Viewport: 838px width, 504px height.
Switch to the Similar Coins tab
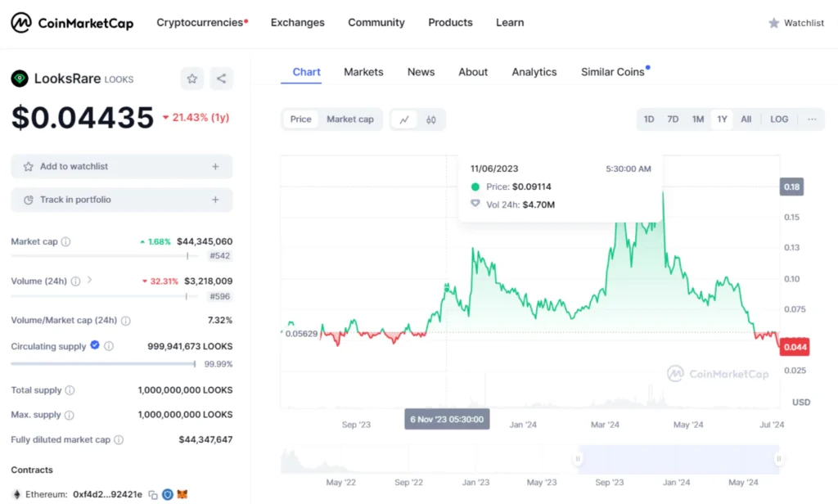[x=612, y=72]
